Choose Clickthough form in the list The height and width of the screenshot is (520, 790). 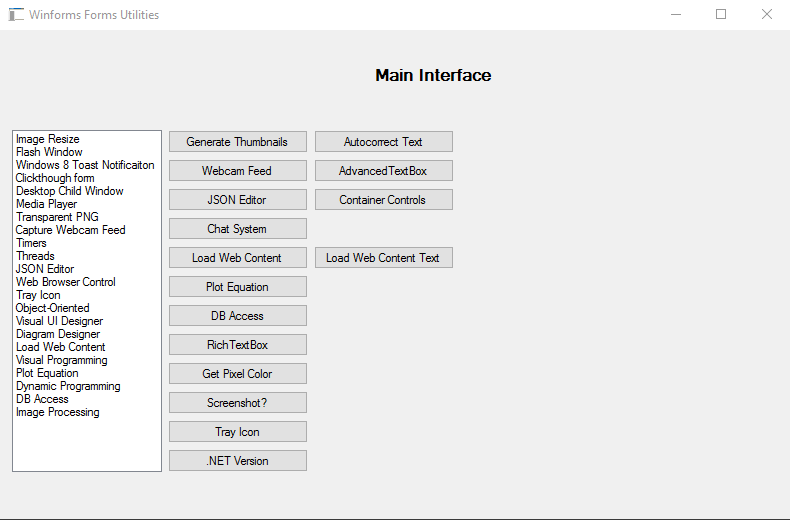pyautogui.click(x=87, y=178)
